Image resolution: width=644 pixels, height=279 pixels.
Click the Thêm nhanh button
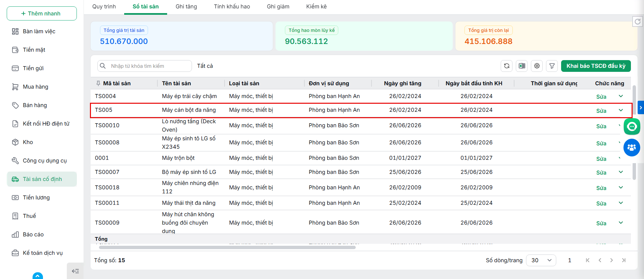pos(42,13)
